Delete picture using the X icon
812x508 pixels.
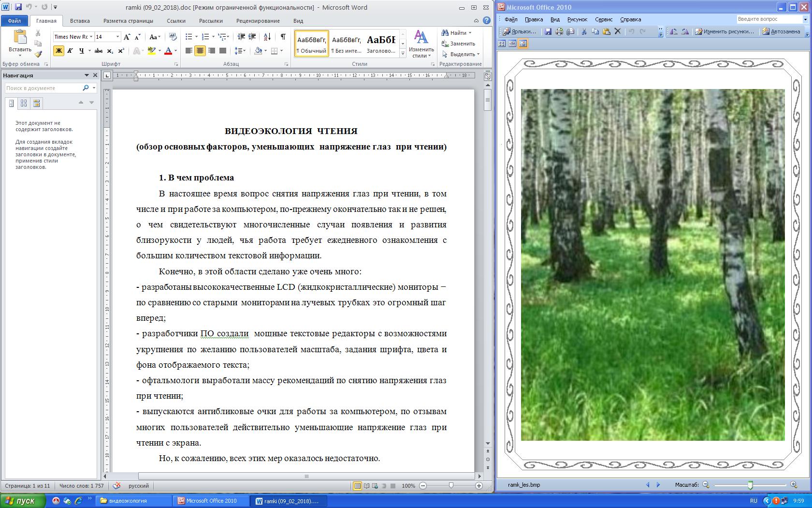click(617, 31)
